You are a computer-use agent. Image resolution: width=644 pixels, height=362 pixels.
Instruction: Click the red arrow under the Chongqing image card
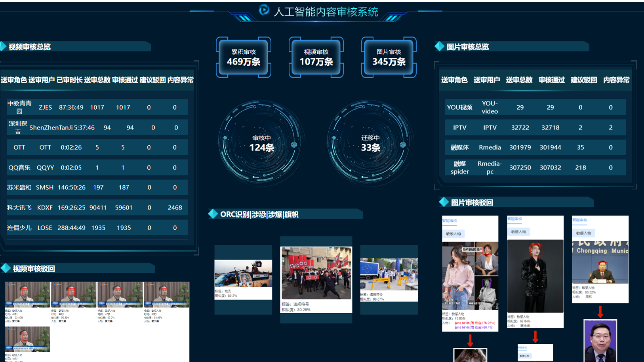click(x=600, y=311)
